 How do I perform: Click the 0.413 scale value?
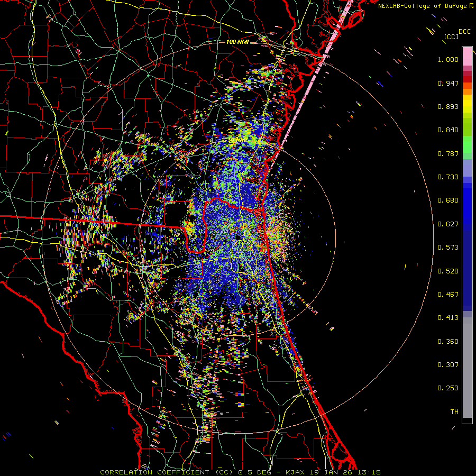(x=448, y=318)
